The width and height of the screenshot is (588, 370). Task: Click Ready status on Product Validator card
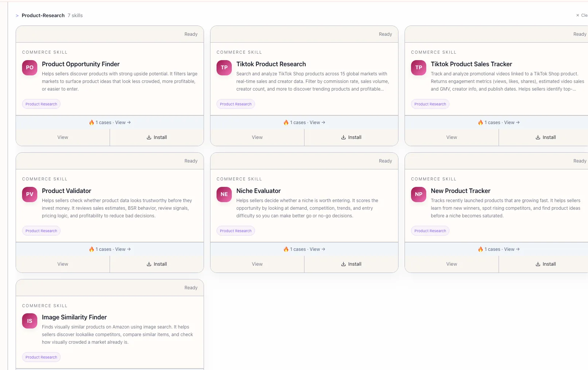tap(191, 161)
